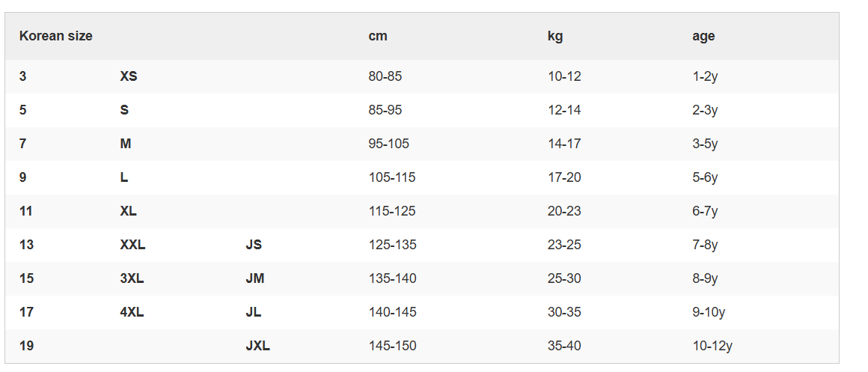Viewport: 868px width, 372px height.
Task: Click the cm column header
Action: 378,36
